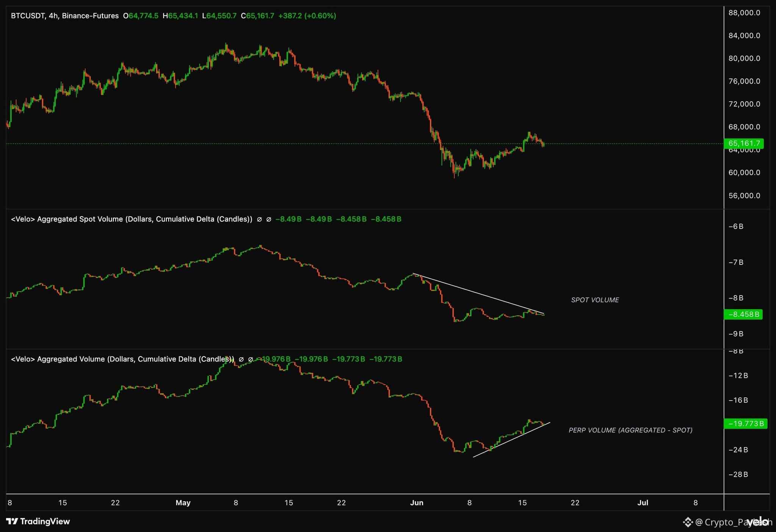Image resolution: width=776 pixels, height=532 pixels.
Task: Click the 56,000.0 price scale label
Action: pyautogui.click(x=744, y=196)
